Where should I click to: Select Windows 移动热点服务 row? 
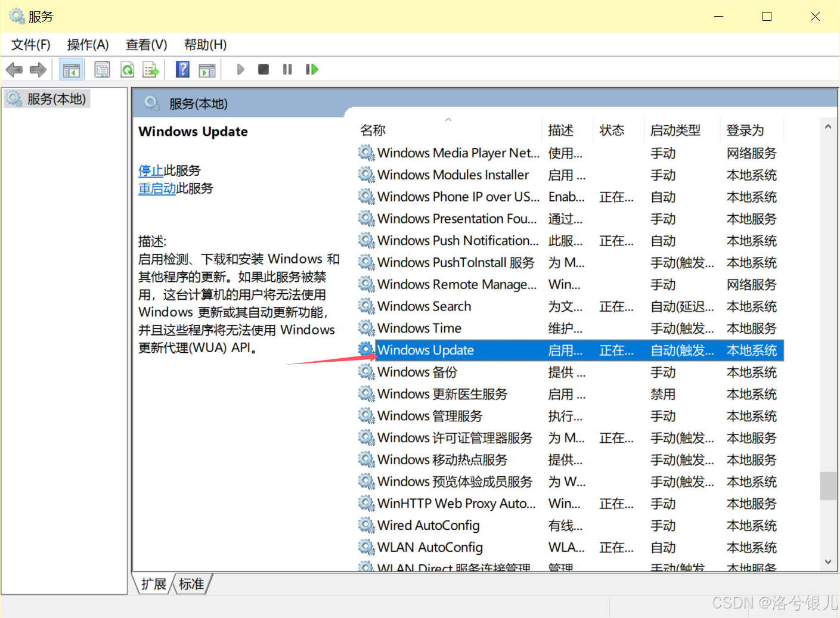570,459
